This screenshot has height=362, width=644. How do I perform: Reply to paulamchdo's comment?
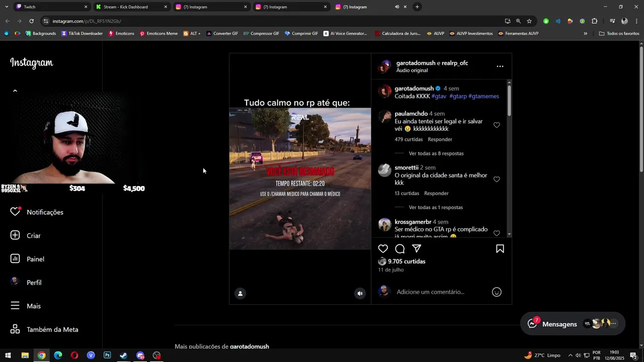tap(440, 139)
